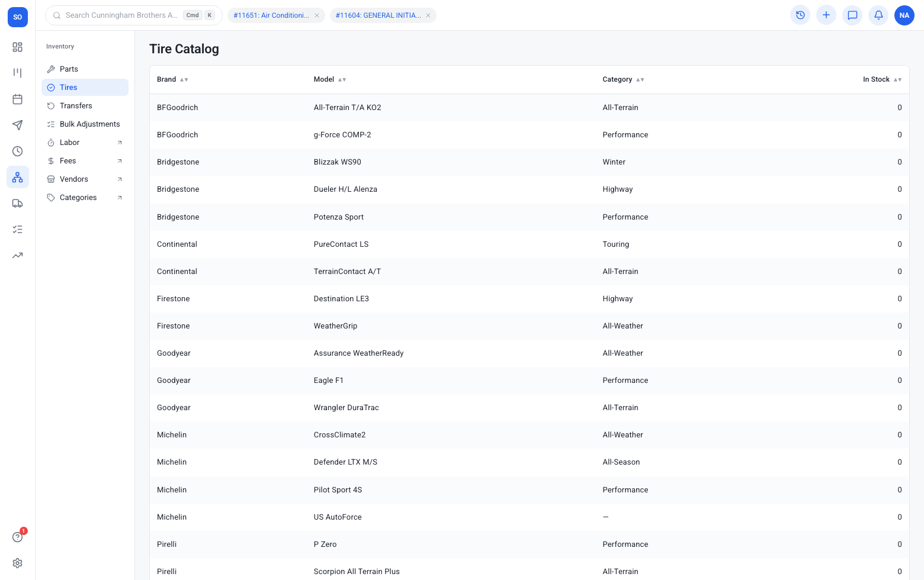Click the SO logo in the left rail

[18, 17]
